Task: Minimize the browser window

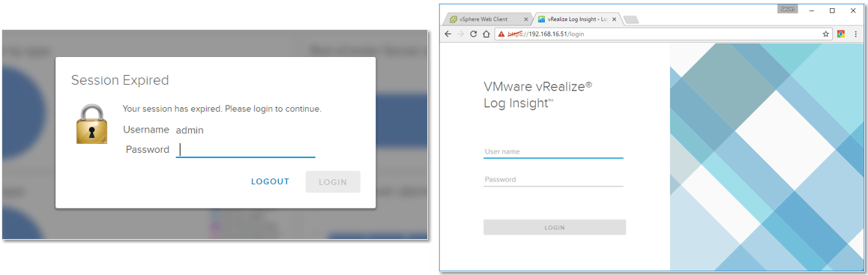Action: pyautogui.click(x=811, y=10)
